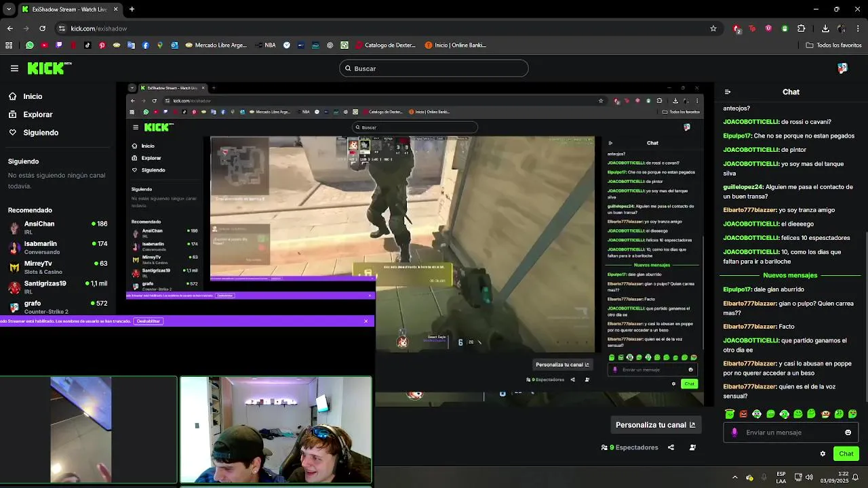Go back with browser back arrow

point(9,28)
